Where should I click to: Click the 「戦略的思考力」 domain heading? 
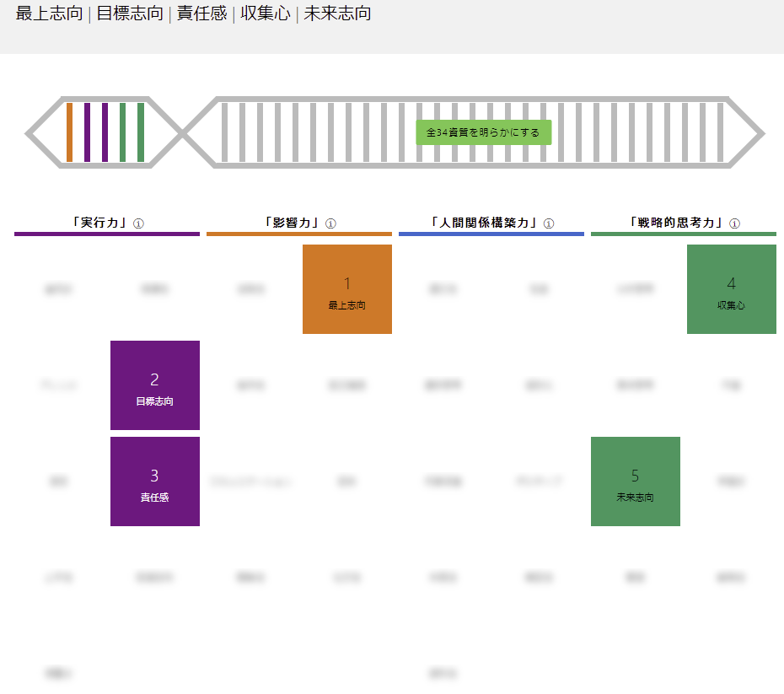(676, 223)
